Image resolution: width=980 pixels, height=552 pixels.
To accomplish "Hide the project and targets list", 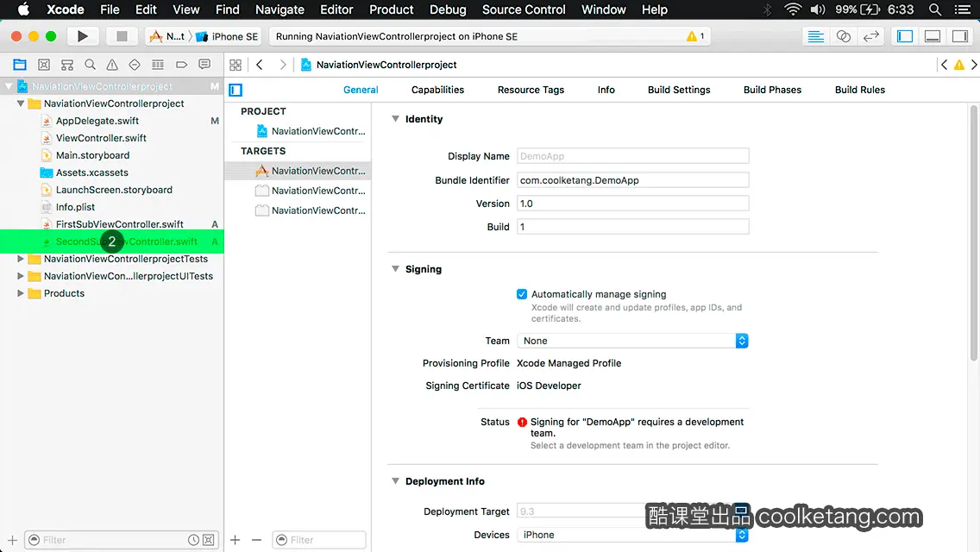I will click(x=236, y=90).
